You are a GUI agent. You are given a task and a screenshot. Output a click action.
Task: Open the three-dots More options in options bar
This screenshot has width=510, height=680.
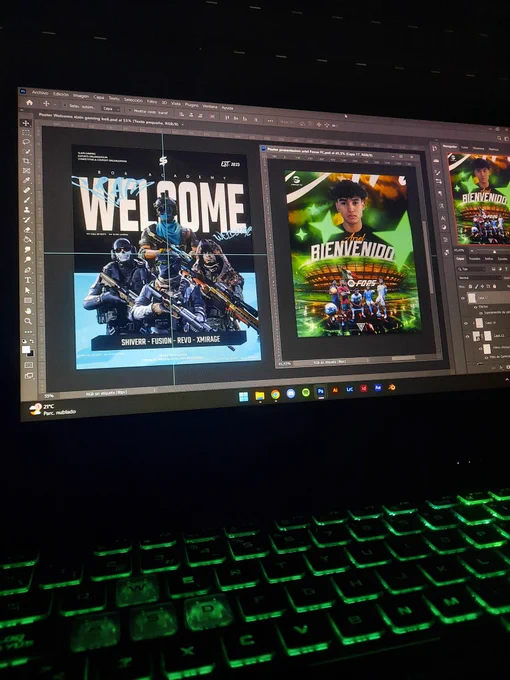click(270, 121)
